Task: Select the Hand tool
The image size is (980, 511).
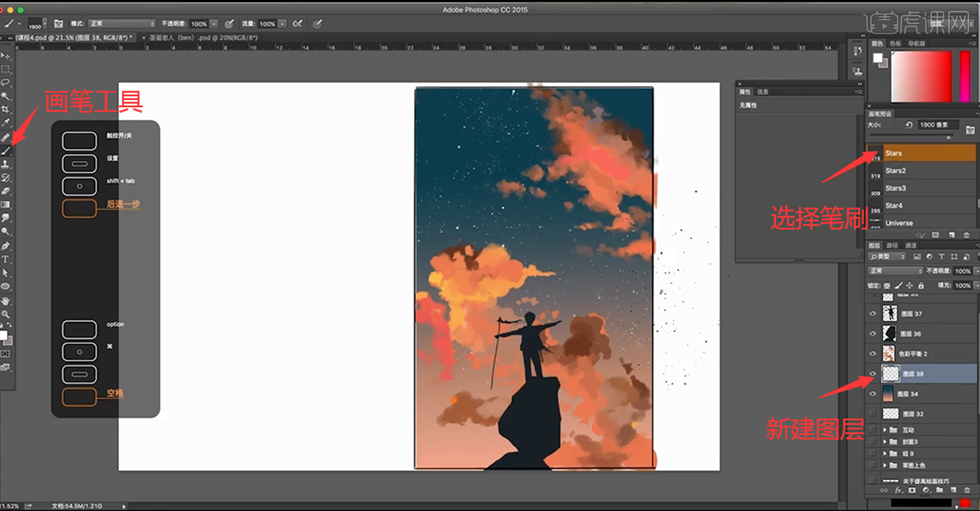Action: (x=6, y=301)
